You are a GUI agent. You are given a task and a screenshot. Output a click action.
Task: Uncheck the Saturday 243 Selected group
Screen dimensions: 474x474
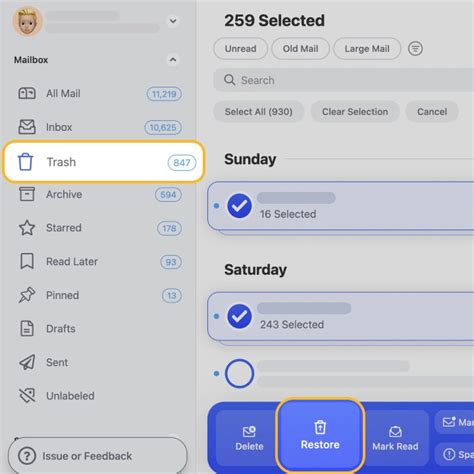coord(239,316)
